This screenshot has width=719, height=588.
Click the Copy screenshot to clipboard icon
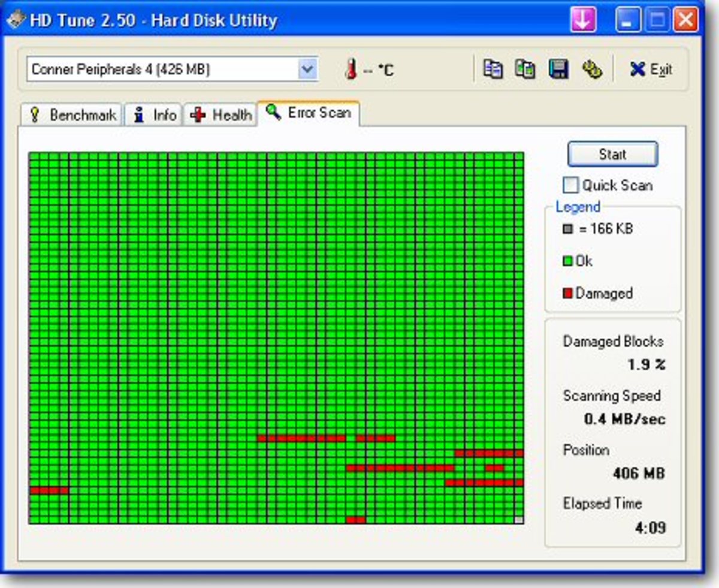pos(525,70)
